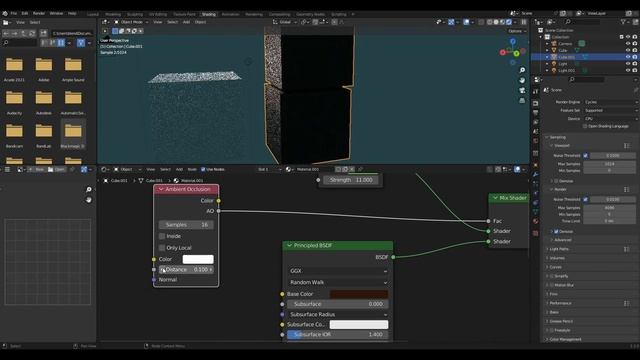This screenshot has width=640, height=360.
Task: Toggle the Only Local checkbox in Ambient Occlusion node
Action: pos(162,248)
